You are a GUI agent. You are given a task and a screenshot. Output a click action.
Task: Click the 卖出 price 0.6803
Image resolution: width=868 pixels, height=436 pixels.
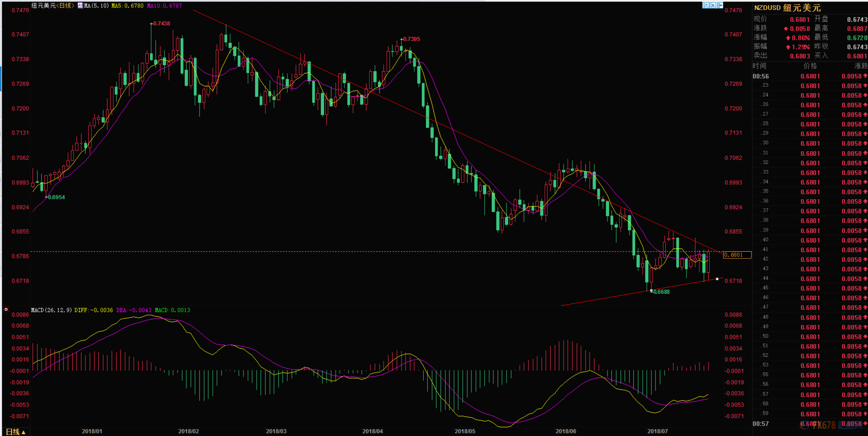click(800, 56)
